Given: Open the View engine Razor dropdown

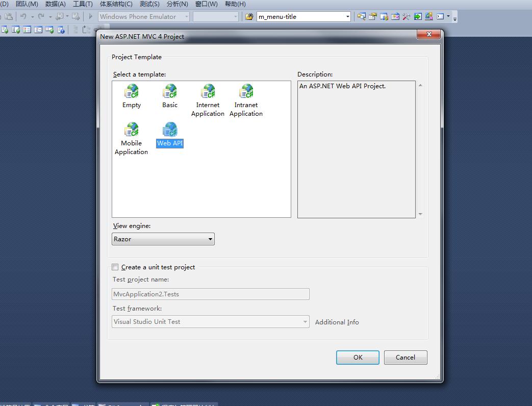Looking at the screenshot, I should tap(163, 239).
